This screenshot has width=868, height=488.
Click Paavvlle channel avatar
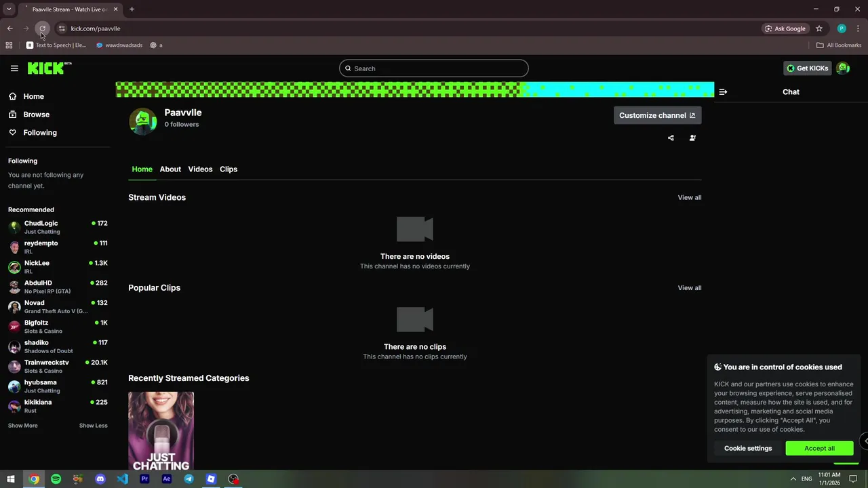tap(143, 122)
